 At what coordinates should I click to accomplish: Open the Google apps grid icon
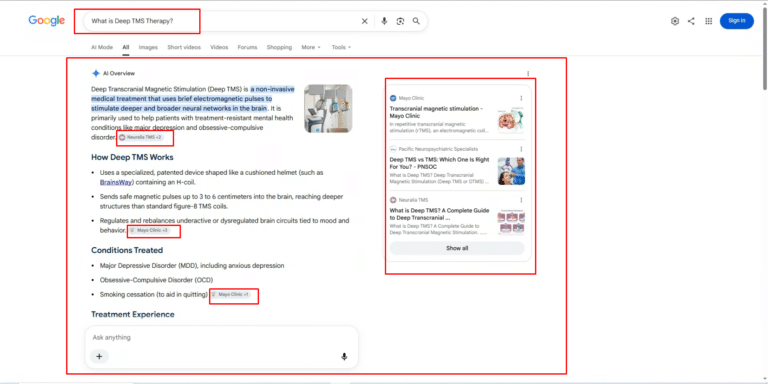click(708, 21)
